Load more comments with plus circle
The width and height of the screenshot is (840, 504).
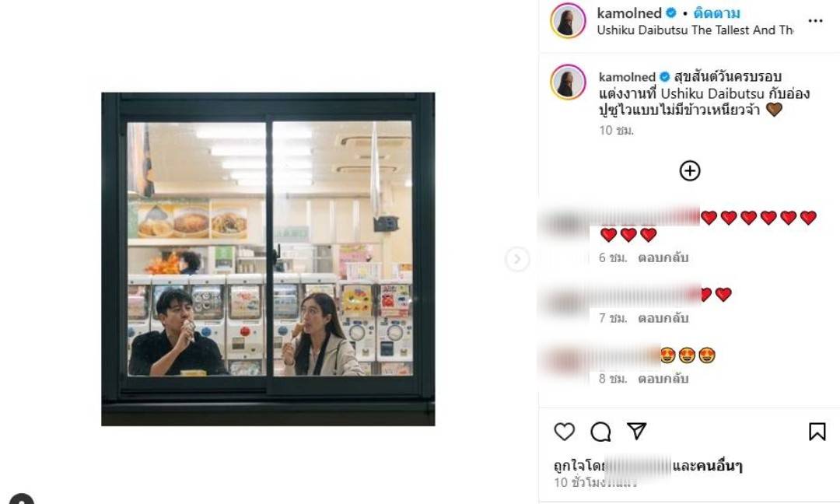(x=690, y=171)
